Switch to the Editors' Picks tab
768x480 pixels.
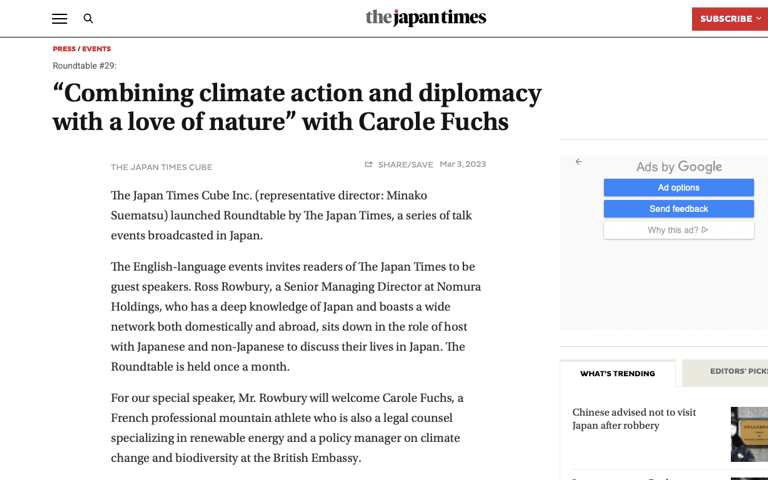pyautogui.click(x=725, y=372)
